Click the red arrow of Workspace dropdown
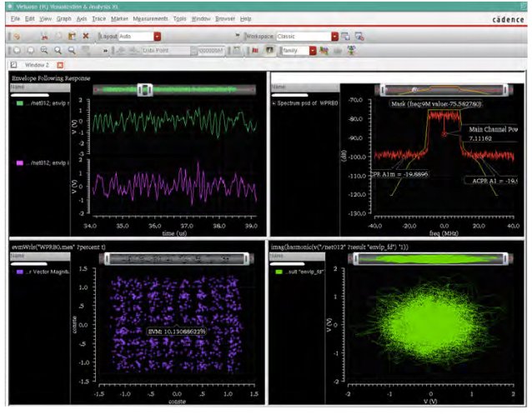The width and height of the screenshot is (532, 414). pos(335,37)
